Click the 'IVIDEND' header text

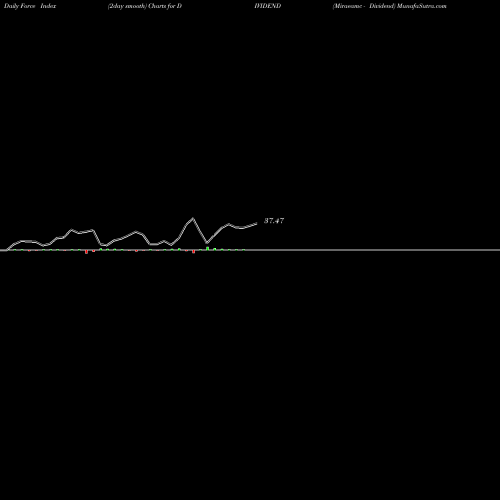268,6
